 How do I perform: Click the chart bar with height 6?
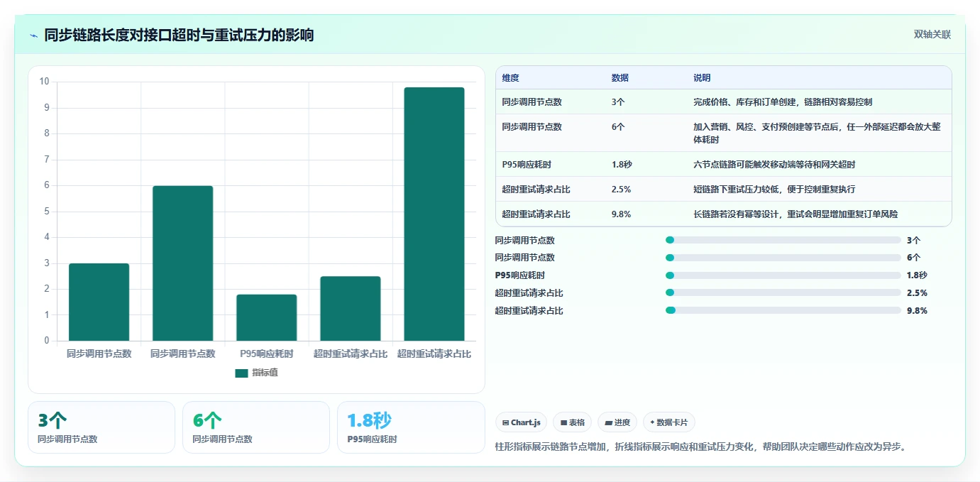point(183,263)
